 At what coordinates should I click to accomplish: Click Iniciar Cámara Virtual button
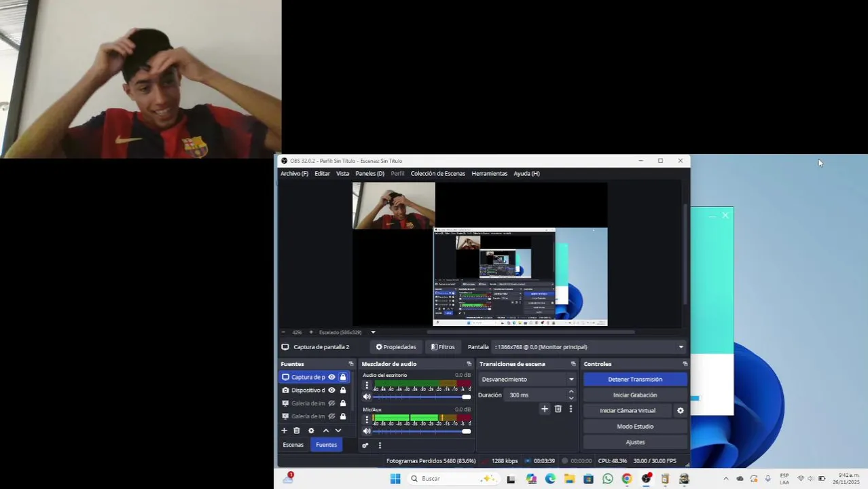pos(628,411)
